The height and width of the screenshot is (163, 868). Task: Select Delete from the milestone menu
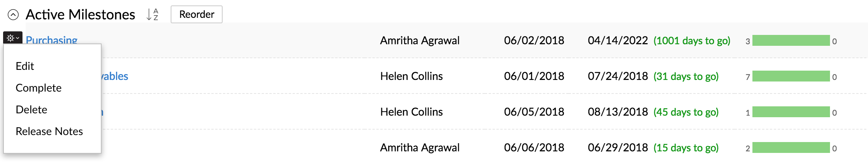pos(31,109)
